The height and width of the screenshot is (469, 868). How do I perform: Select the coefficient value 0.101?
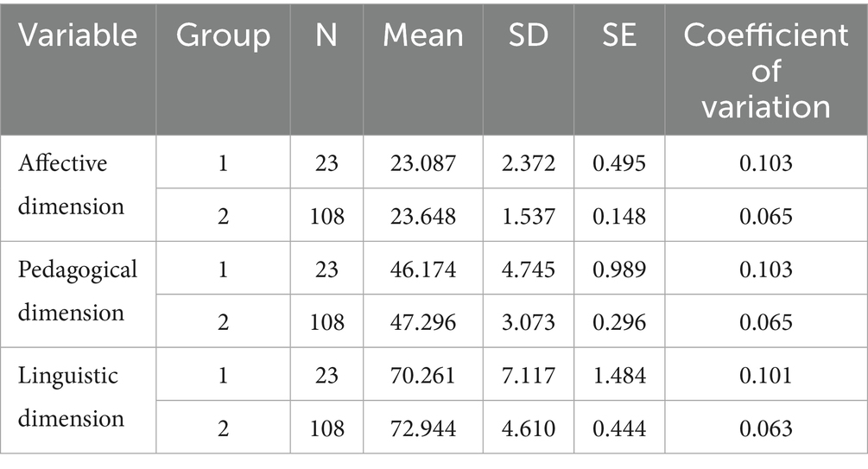(766, 376)
